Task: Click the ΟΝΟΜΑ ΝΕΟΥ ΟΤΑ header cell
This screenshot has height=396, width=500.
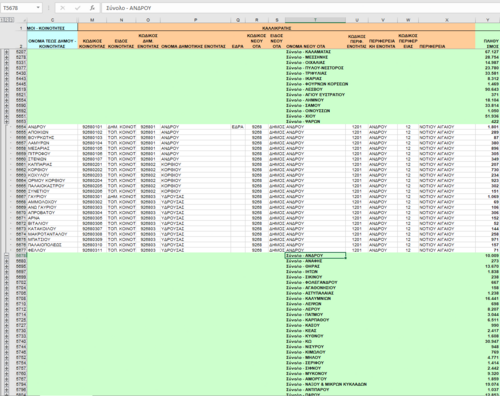Action: click(x=315, y=40)
